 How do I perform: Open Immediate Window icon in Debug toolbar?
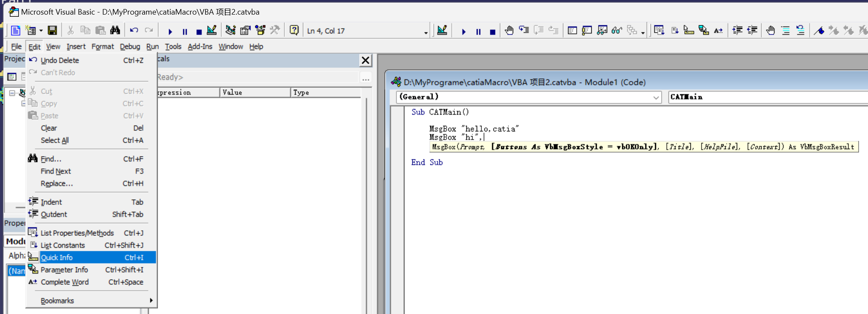click(587, 30)
